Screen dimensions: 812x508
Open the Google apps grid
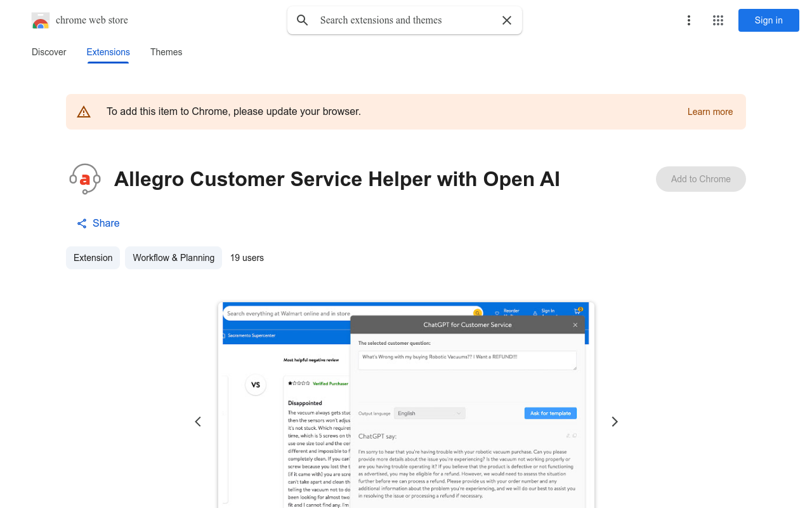718,20
